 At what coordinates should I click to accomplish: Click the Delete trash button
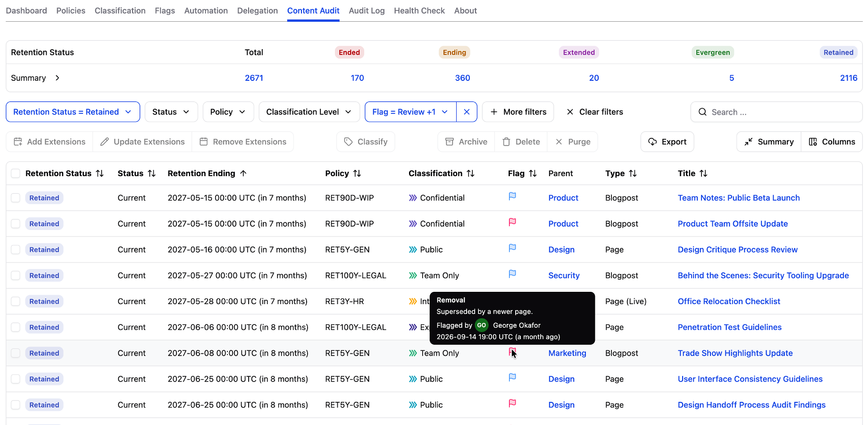521,142
